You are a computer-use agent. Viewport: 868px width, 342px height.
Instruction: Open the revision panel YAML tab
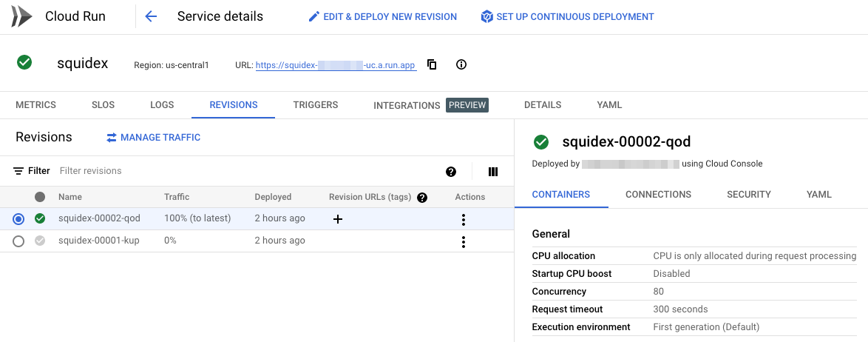818,195
